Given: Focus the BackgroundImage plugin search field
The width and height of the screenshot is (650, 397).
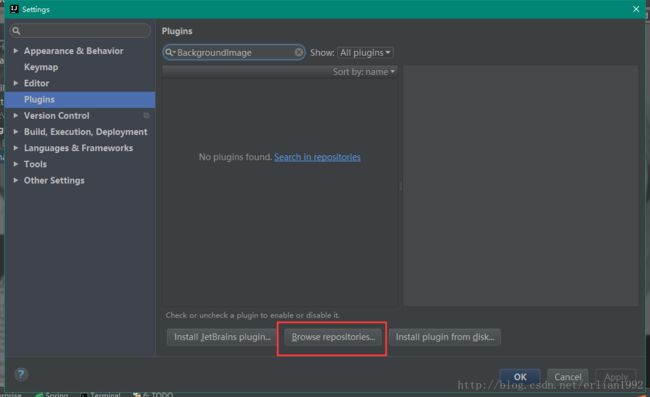Looking at the screenshot, I should coord(234,52).
